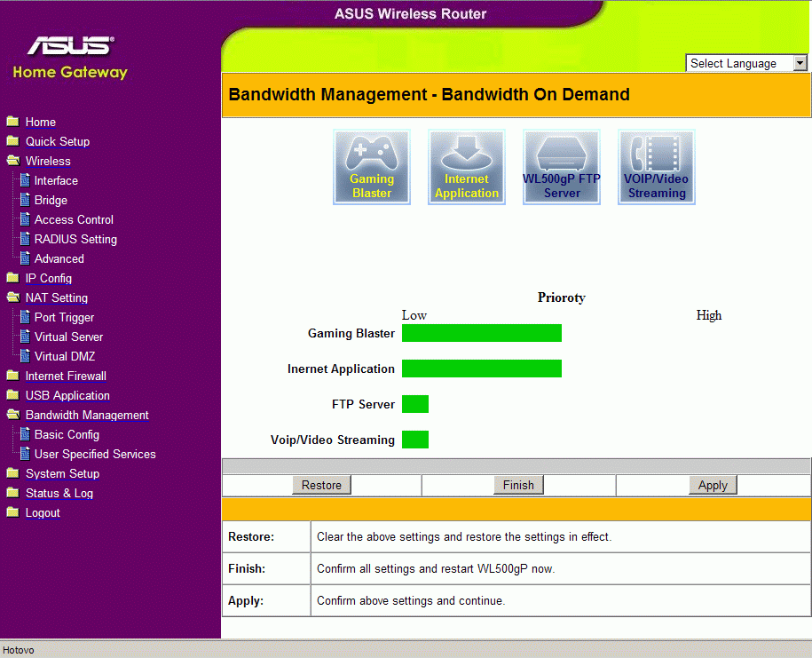This screenshot has height=658, width=812.
Task: Open the Interface wireless page
Action: coord(56,181)
